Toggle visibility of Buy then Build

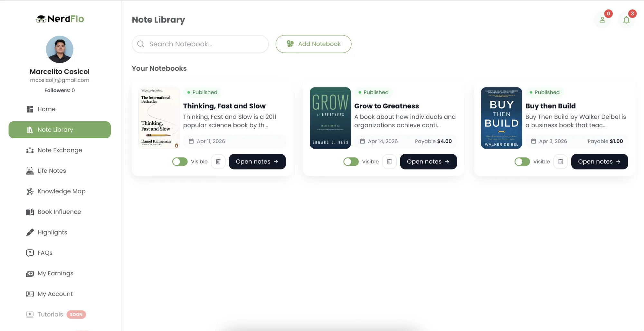point(522,161)
